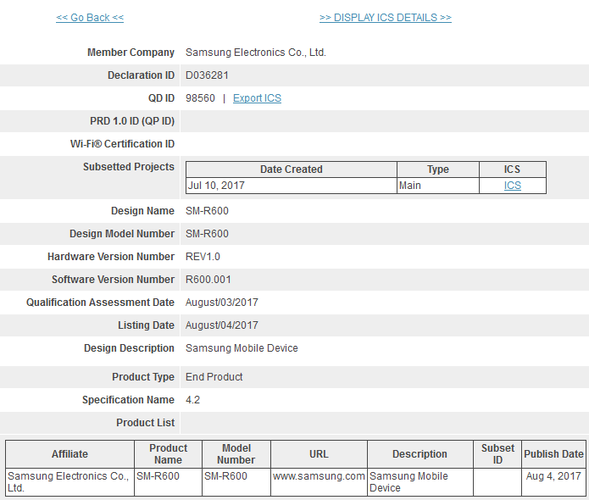Click the 'Affiliate' column header
The height and width of the screenshot is (500, 589).
click(x=70, y=454)
